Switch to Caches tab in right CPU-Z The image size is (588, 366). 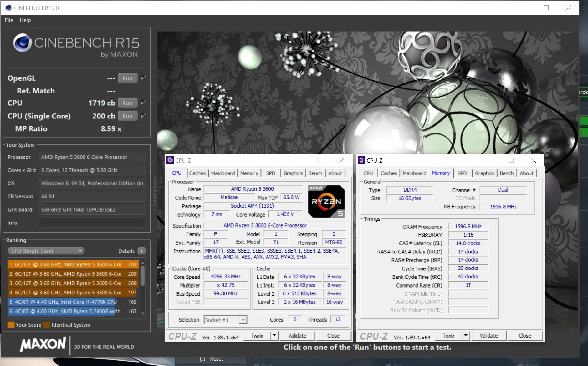coord(389,173)
